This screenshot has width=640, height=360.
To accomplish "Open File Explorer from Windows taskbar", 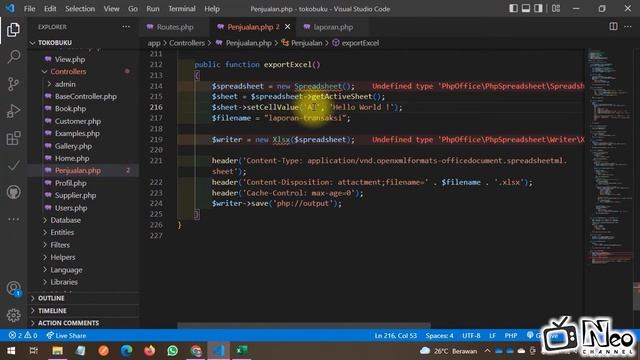I will tap(57, 351).
